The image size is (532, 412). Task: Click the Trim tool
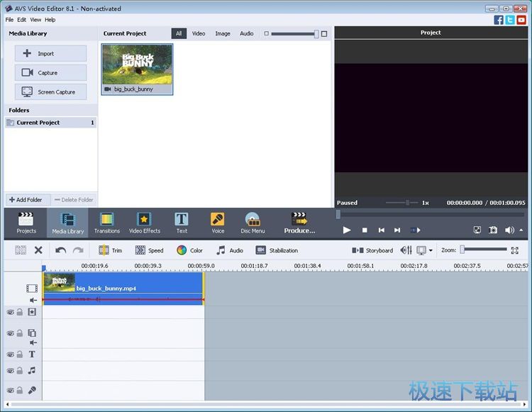pyautogui.click(x=110, y=250)
